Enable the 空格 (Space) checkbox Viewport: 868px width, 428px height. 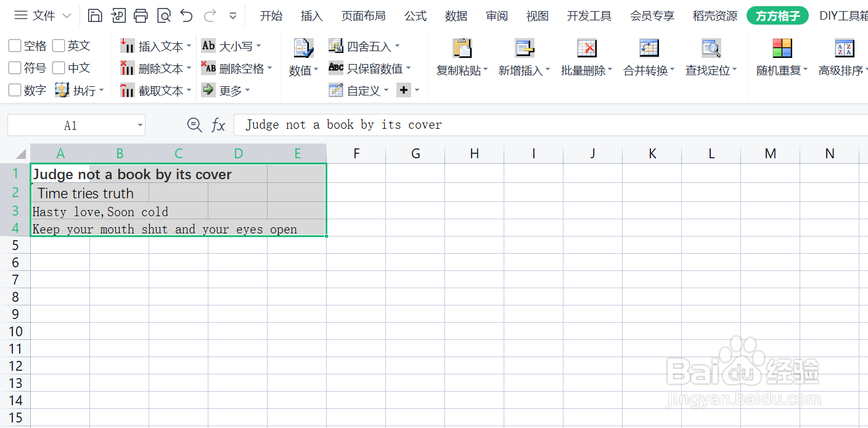click(15, 46)
